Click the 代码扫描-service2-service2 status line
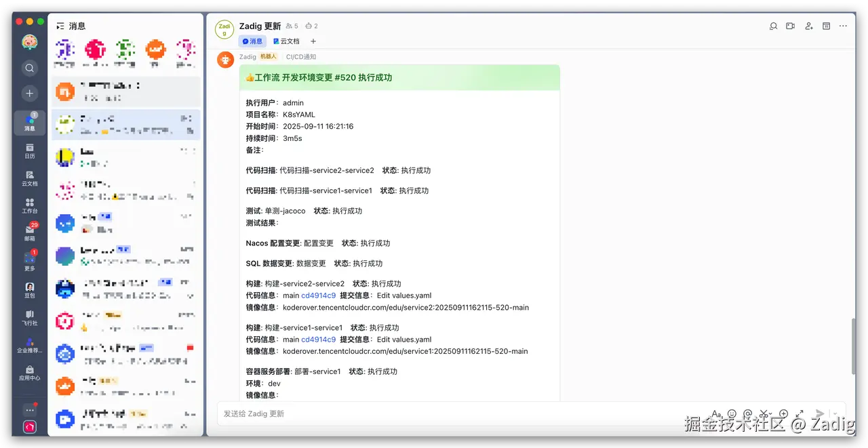This screenshot has height=448, width=868. tap(338, 171)
